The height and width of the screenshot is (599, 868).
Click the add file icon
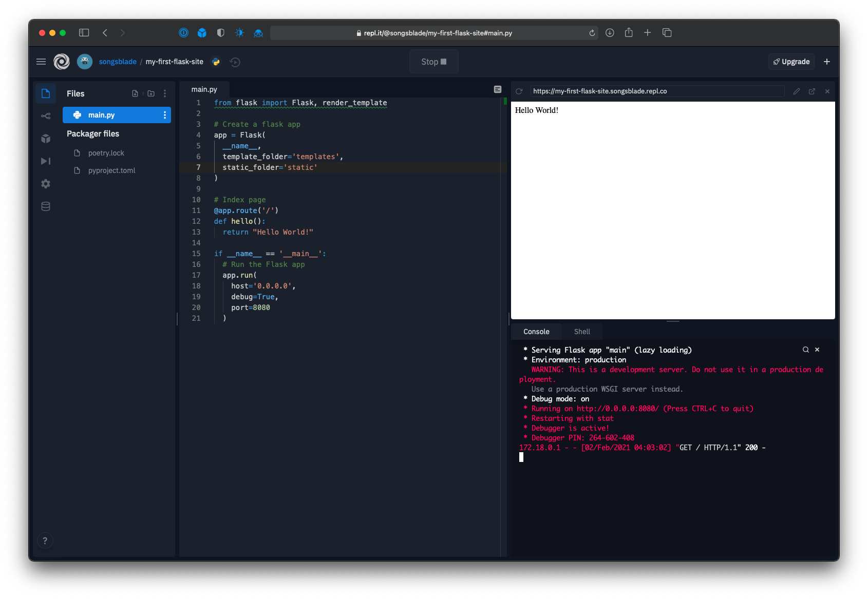click(135, 93)
